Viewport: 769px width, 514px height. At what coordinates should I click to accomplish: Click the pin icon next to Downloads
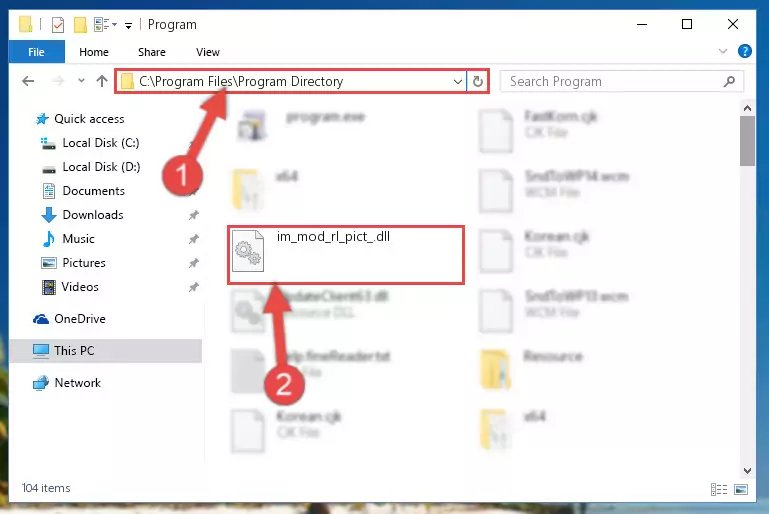click(x=194, y=215)
